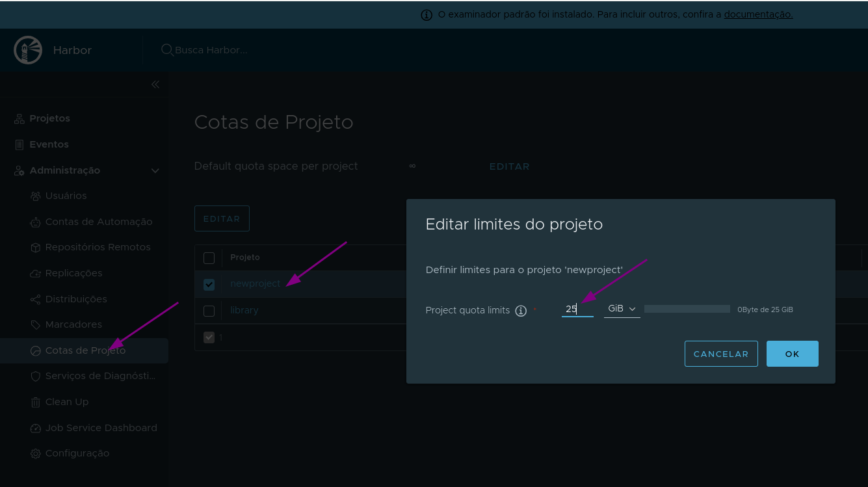The height and width of the screenshot is (487, 868).
Task: Click the quota limit input containing 25
Action: pos(577,310)
